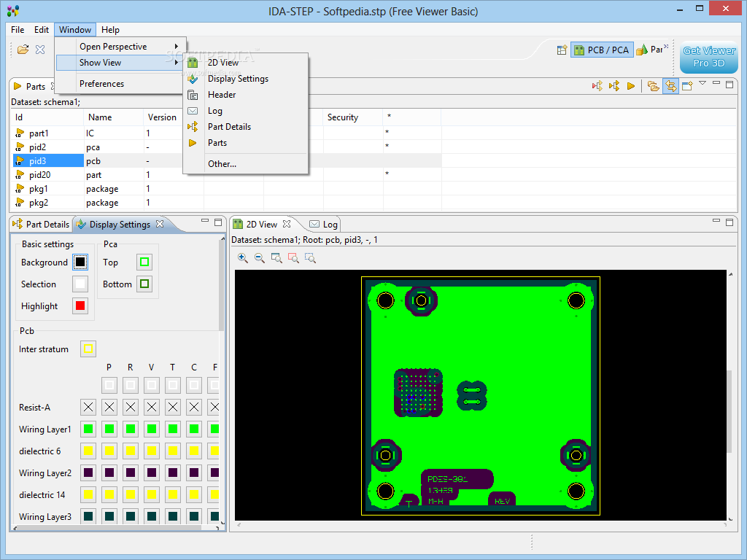
Task: Open the Edit menu
Action: (x=42, y=29)
